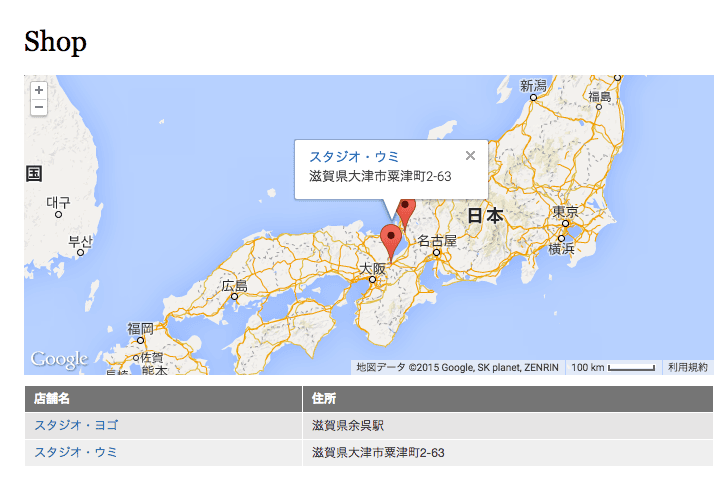Screen dimensions: 722x485
Task: Click the Google logo on the map
Action: point(59,359)
